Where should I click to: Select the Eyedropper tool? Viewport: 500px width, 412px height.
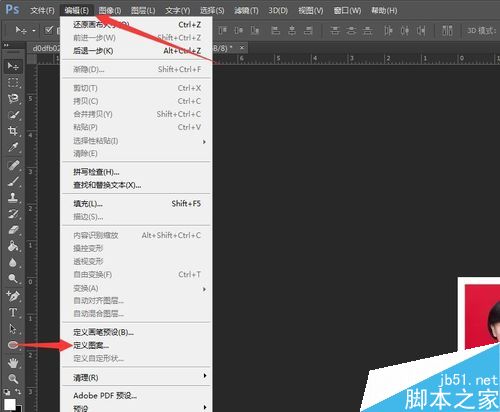[x=13, y=147]
